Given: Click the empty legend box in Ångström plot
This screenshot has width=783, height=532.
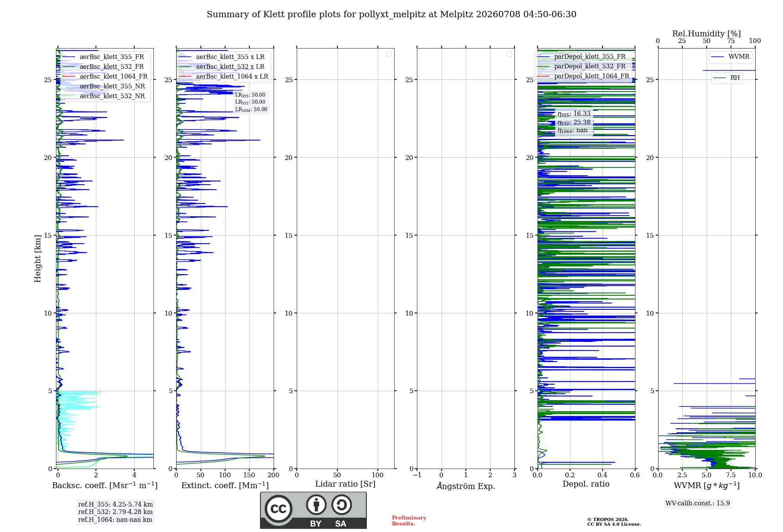Looking at the screenshot, I should pos(509,54).
